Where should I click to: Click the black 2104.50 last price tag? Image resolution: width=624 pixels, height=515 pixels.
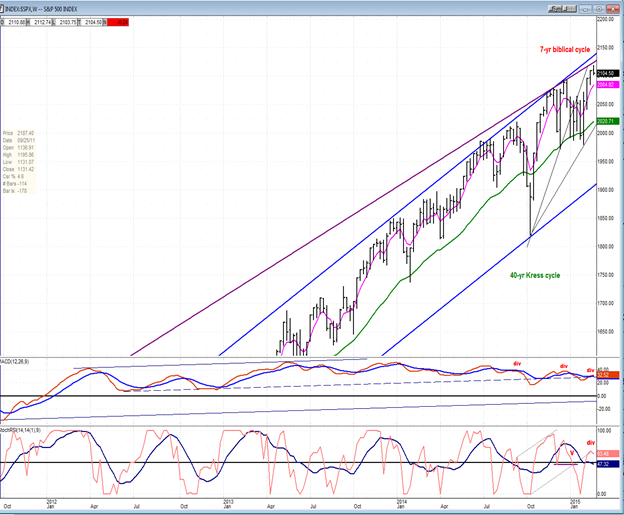tap(608, 74)
